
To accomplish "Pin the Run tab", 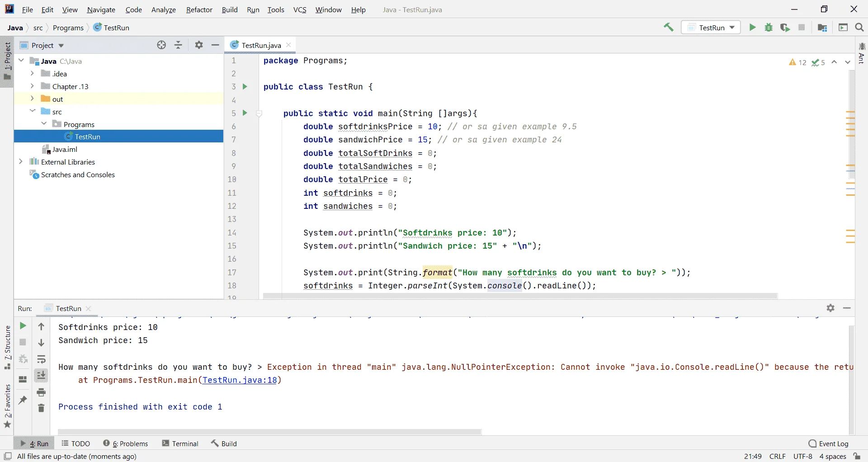I will 23,400.
